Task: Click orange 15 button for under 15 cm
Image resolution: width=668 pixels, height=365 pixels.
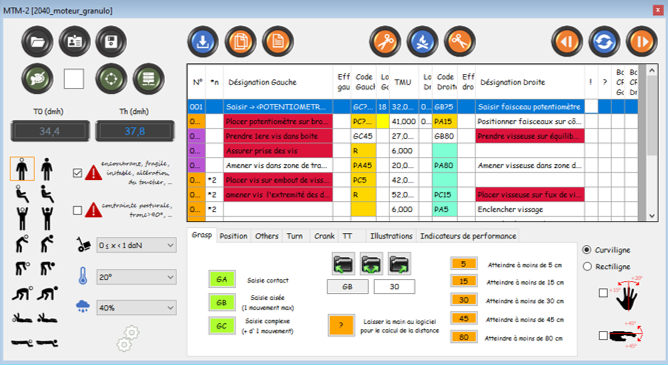Action: (x=464, y=281)
